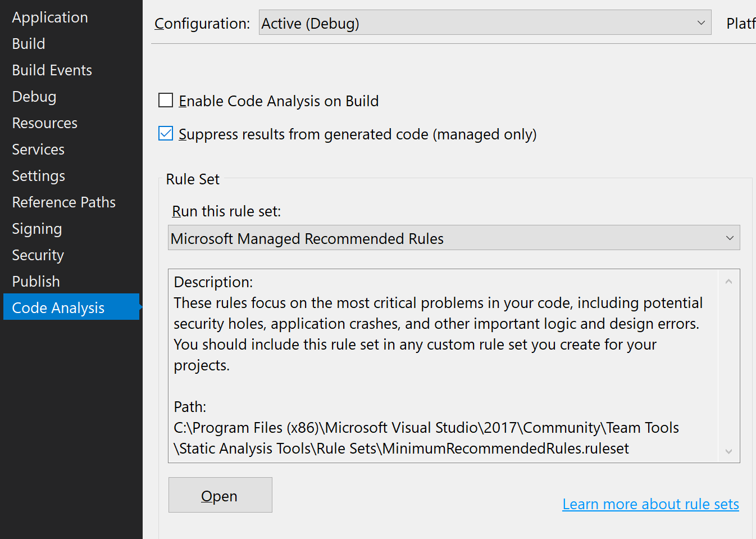Enable Code Analysis on Build
Image resolution: width=756 pixels, height=539 pixels.
coord(166,100)
